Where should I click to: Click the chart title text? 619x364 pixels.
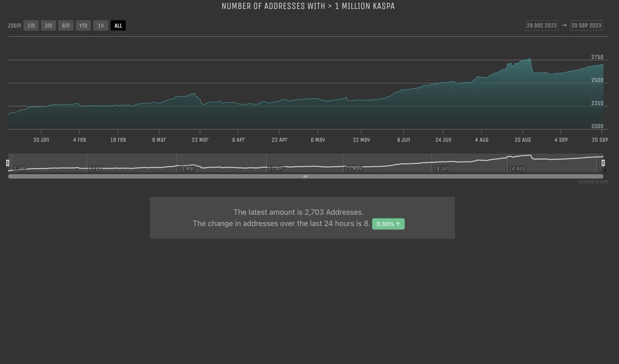(308, 6)
